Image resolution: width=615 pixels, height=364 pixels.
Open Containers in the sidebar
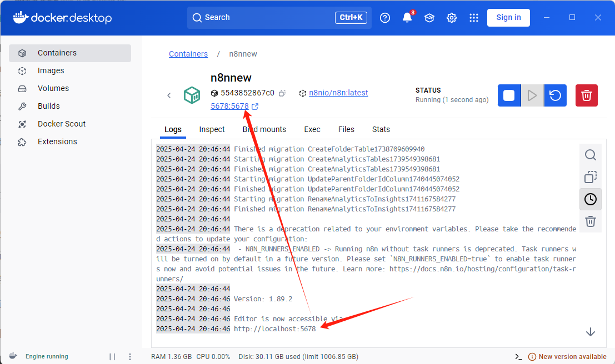(x=70, y=53)
